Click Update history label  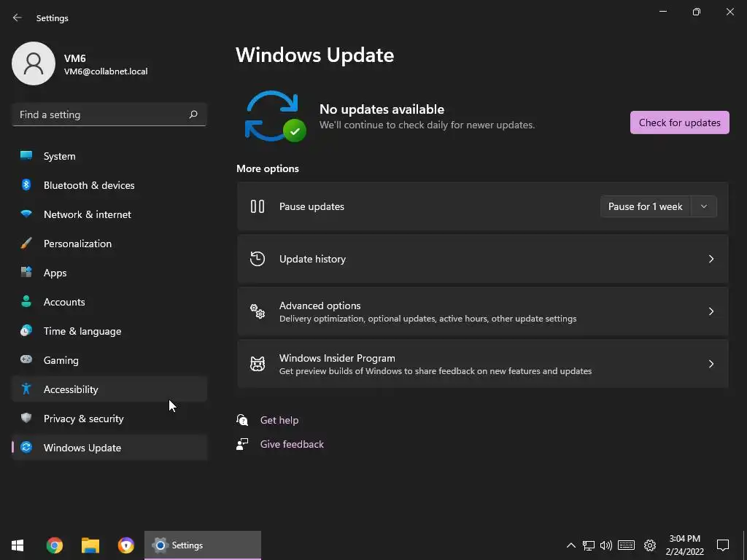[312, 259]
